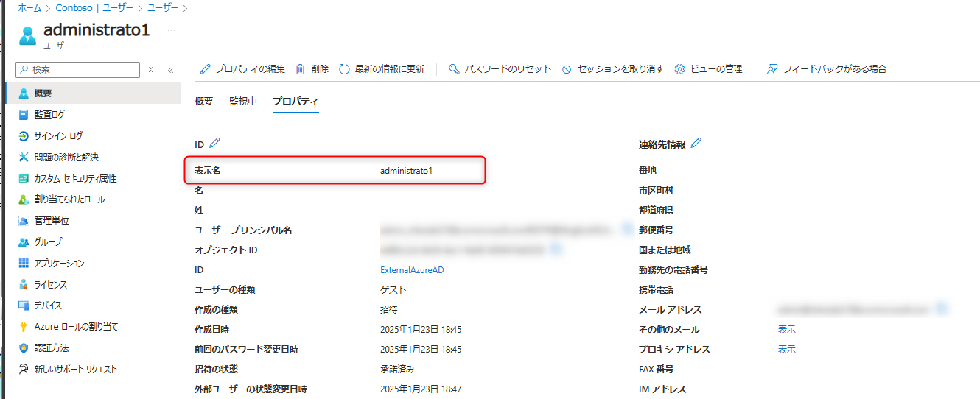The image size is (980, 399).
Task: Click pencil icon next to 連絡先情報
Action: [696, 144]
